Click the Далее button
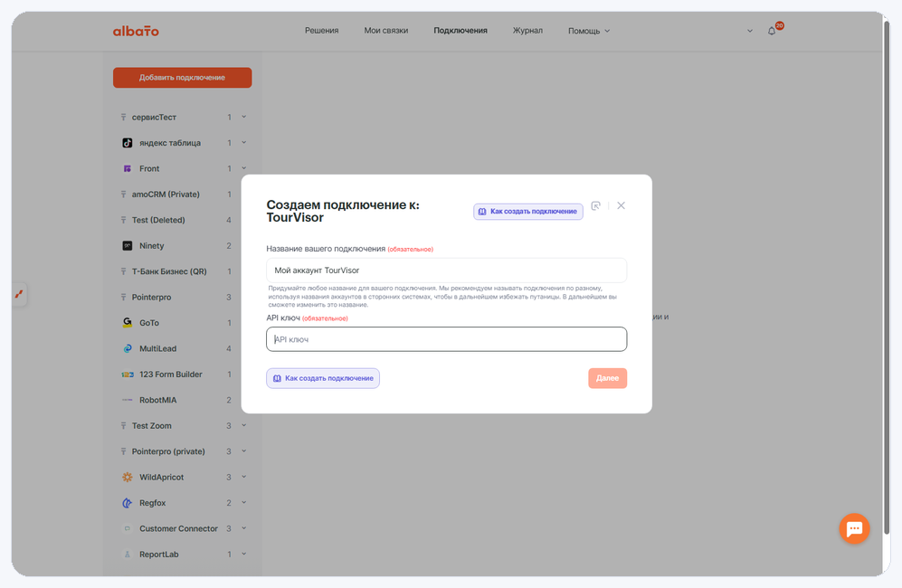 [x=607, y=378]
